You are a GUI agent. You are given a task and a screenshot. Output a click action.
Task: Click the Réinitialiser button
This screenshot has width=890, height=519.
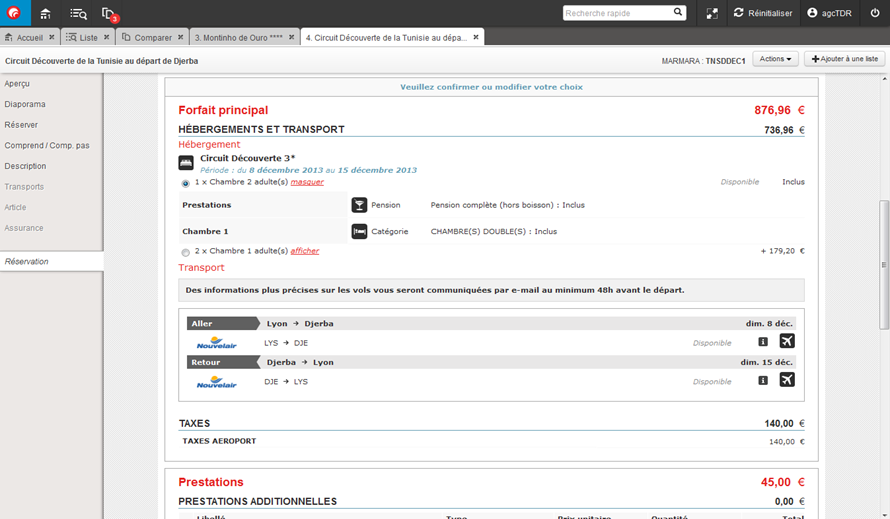pyautogui.click(x=763, y=13)
